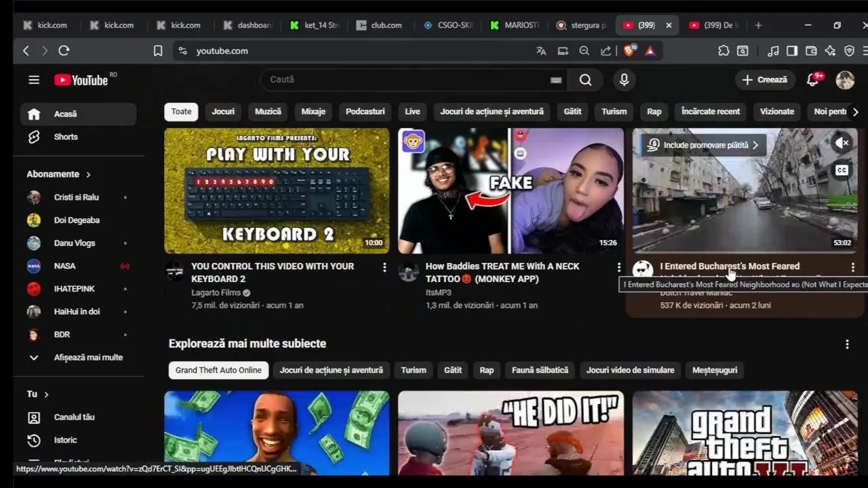The image size is (868, 488).
Task: Go back with the browser back arrow
Action: (x=26, y=51)
